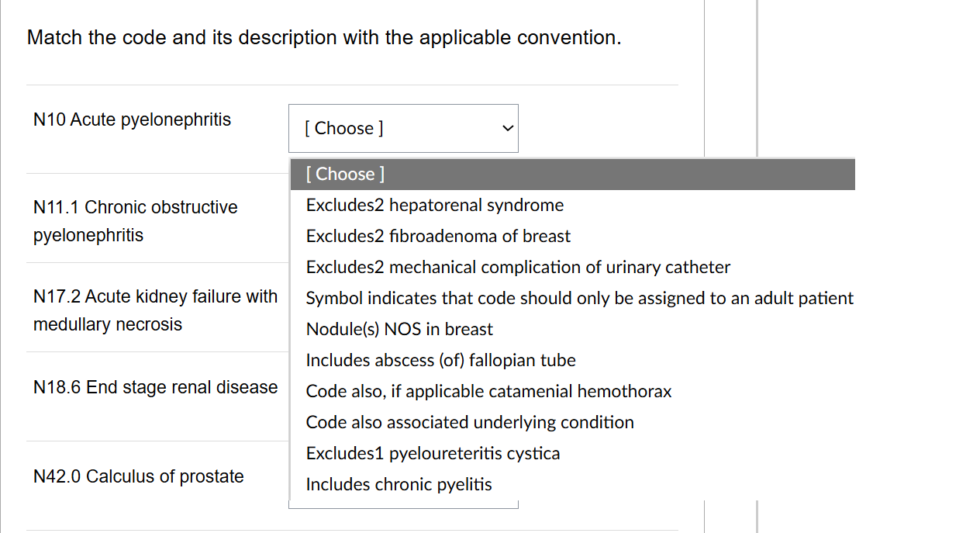Screen dimensions: 980x533
Task: Click N42.0 Calculus of prostate label
Action: 138,476
